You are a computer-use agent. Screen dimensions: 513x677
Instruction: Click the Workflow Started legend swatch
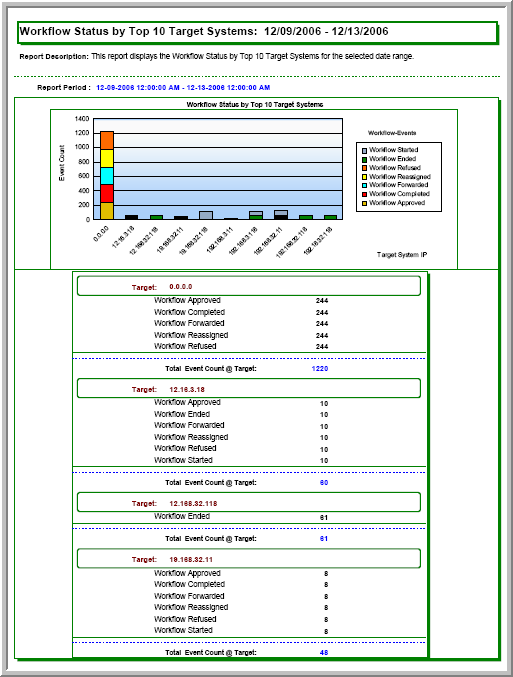[364, 150]
